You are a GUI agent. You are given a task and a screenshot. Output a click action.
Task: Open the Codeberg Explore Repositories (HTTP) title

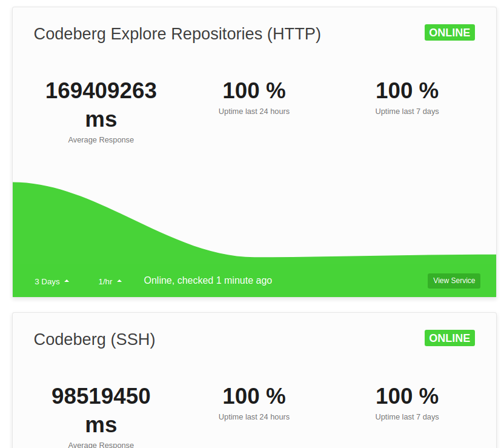pos(178,34)
